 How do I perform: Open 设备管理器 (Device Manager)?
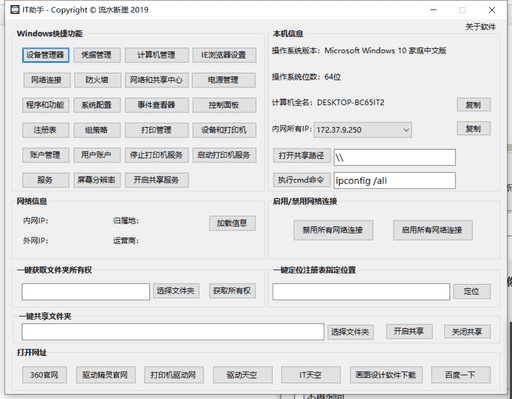point(46,55)
